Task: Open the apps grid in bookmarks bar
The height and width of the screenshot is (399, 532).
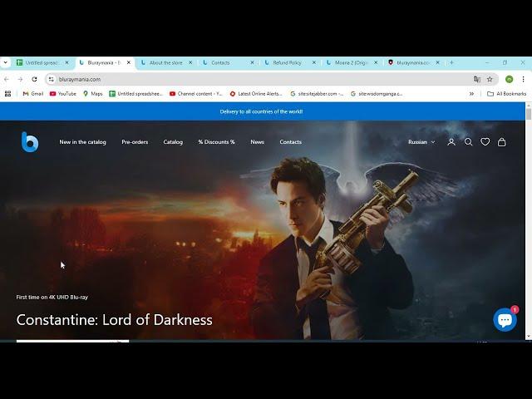Action: coord(7,94)
